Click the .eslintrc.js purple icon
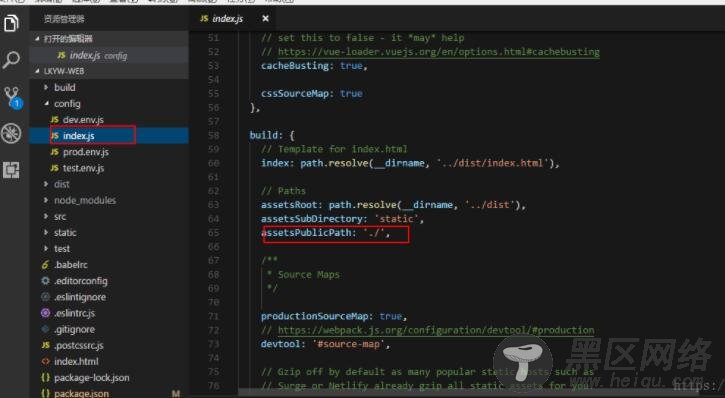This screenshot has width=725, height=398. 45,313
